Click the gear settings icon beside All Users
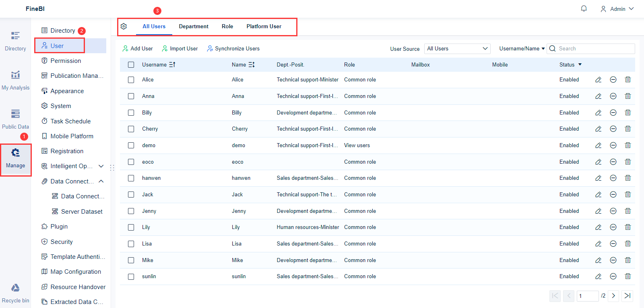644x308 pixels. coord(124,26)
